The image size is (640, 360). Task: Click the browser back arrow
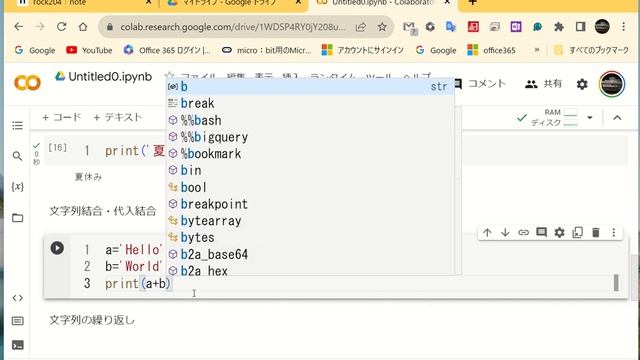(x=18, y=27)
